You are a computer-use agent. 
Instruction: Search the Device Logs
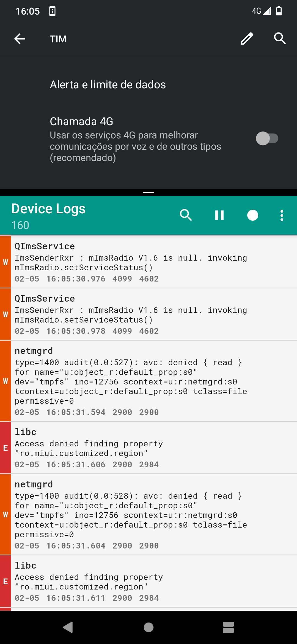(x=186, y=215)
